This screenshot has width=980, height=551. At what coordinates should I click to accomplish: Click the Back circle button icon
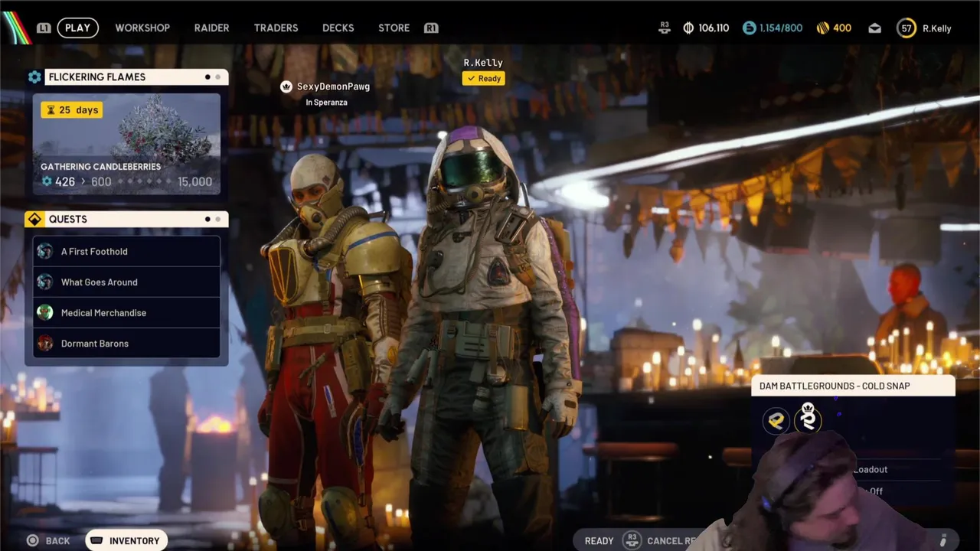[x=32, y=540]
